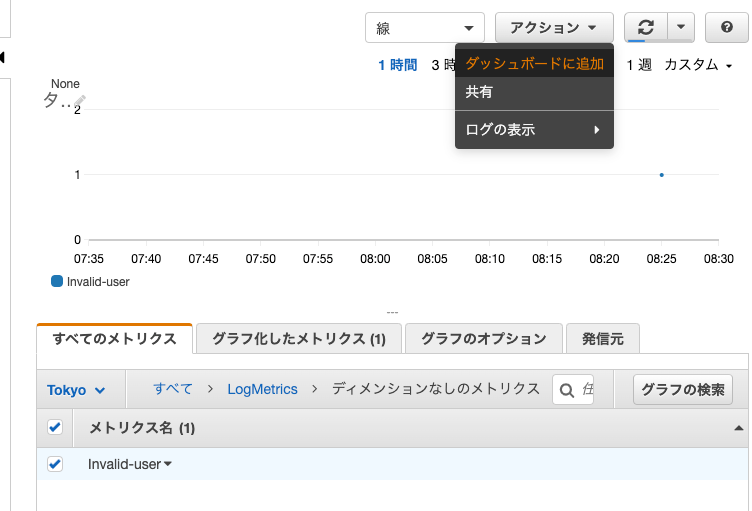Open the Tokyo region dropdown

click(x=76, y=390)
